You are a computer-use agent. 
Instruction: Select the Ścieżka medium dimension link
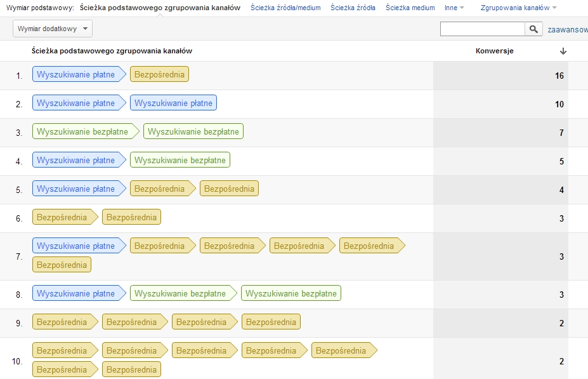(410, 8)
